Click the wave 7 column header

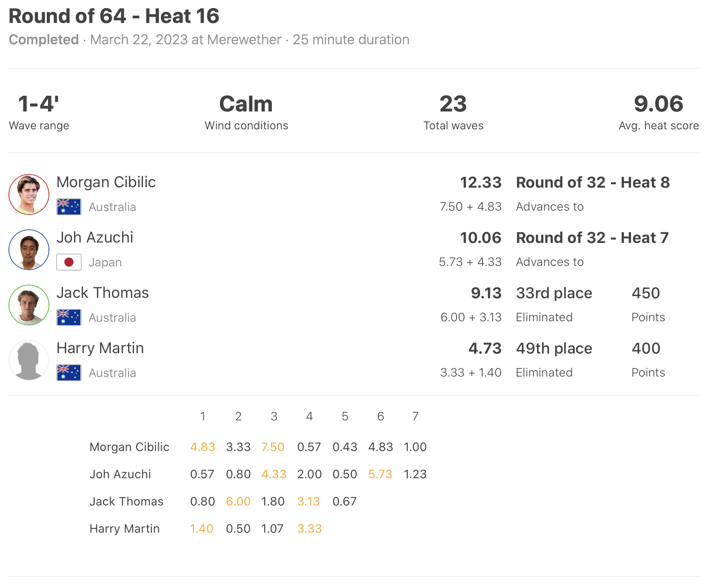(x=415, y=416)
